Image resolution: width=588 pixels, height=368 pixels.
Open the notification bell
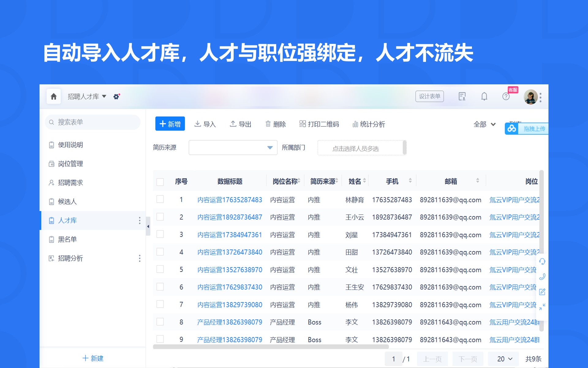(484, 97)
